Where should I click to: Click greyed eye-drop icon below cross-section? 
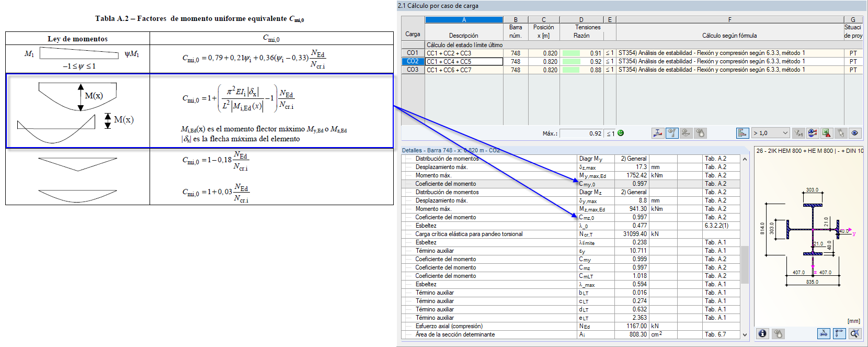click(x=778, y=333)
